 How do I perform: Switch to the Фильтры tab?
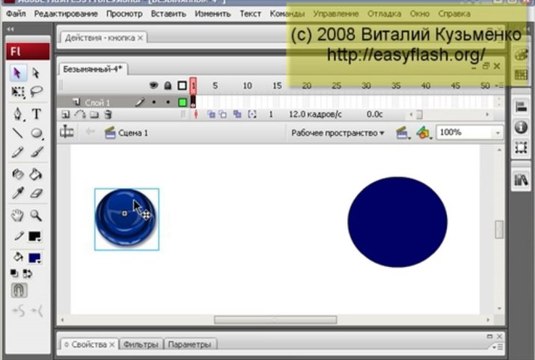click(x=141, y=345)
